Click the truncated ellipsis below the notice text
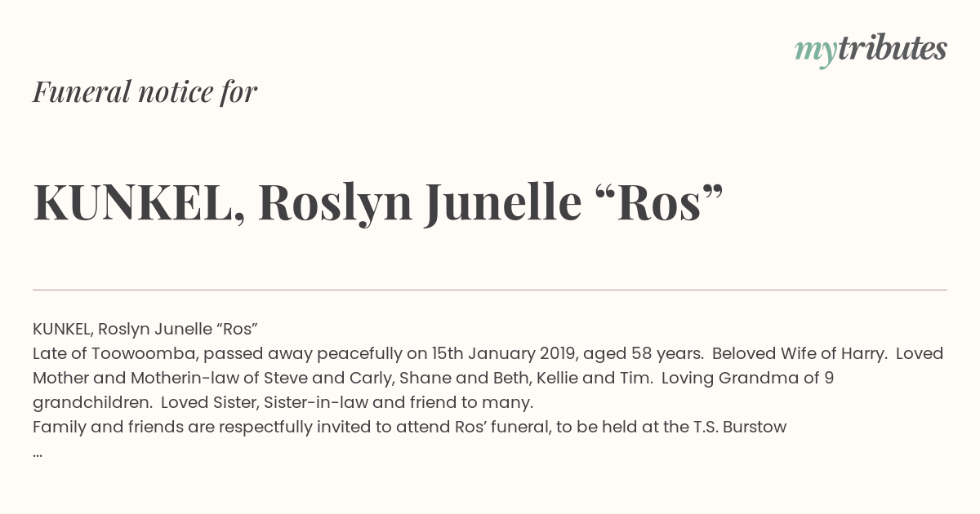Image resolution: width=980 pixels, height=514 pixels. click(x=38, y=451)
